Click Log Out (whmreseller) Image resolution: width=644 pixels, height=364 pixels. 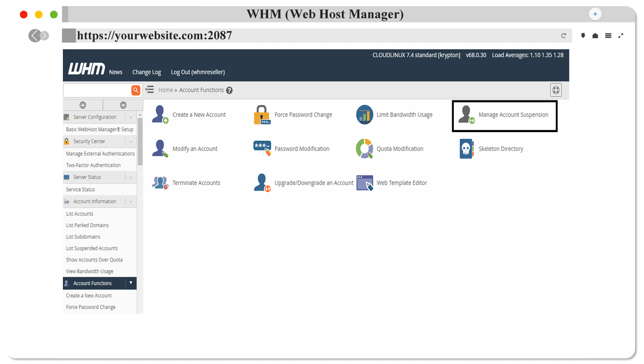coord(198,72)
